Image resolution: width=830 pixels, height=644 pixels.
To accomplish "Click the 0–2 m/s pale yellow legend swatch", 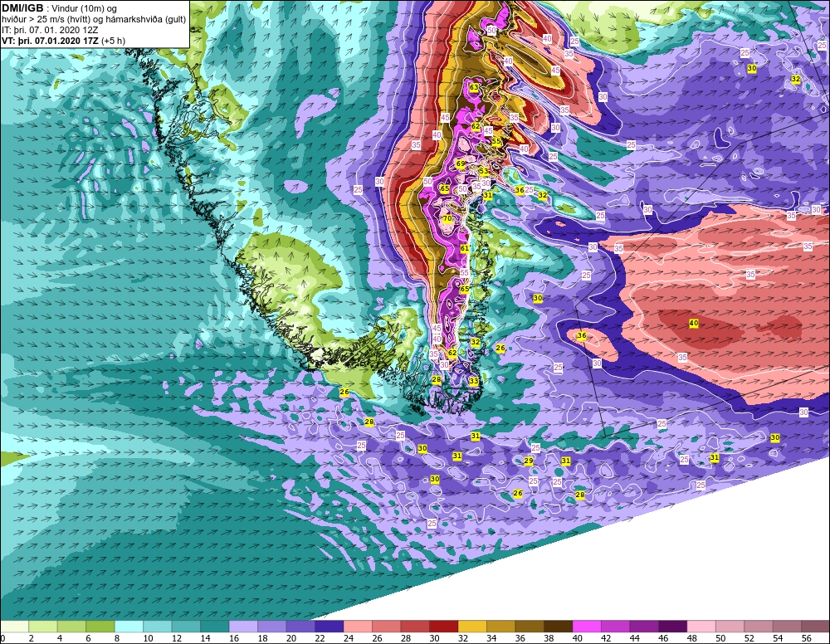I will pos(14,627).
